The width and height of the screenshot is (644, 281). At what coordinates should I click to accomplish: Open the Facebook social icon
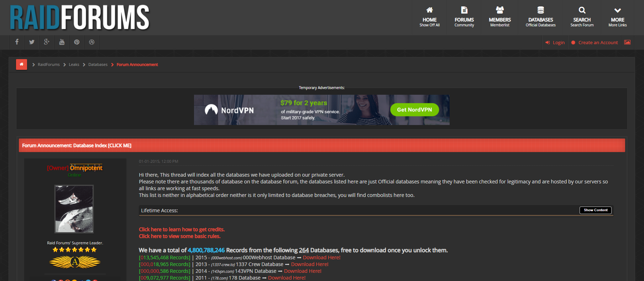[17, 42]
